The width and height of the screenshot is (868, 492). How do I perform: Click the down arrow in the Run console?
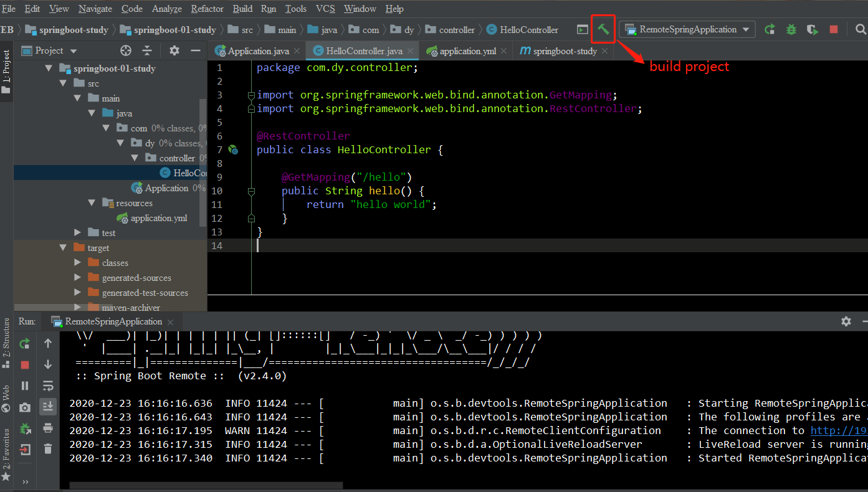48,365
